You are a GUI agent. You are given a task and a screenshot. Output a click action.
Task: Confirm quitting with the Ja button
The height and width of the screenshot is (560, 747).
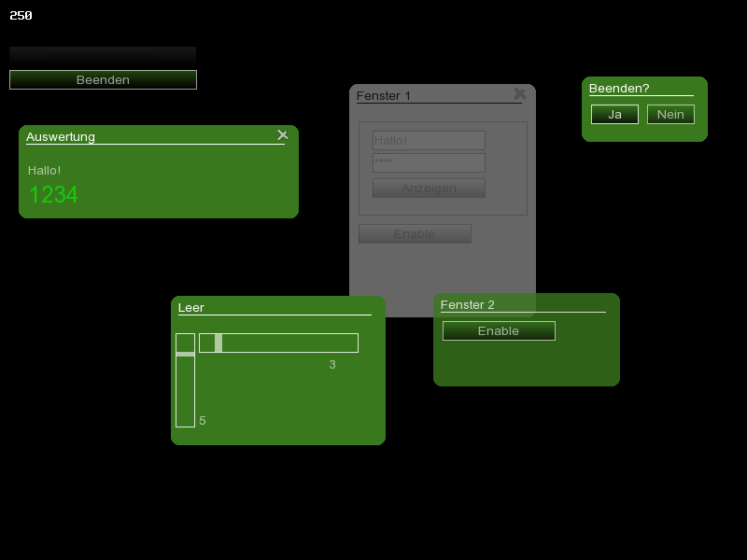click(x=614, y=115)
